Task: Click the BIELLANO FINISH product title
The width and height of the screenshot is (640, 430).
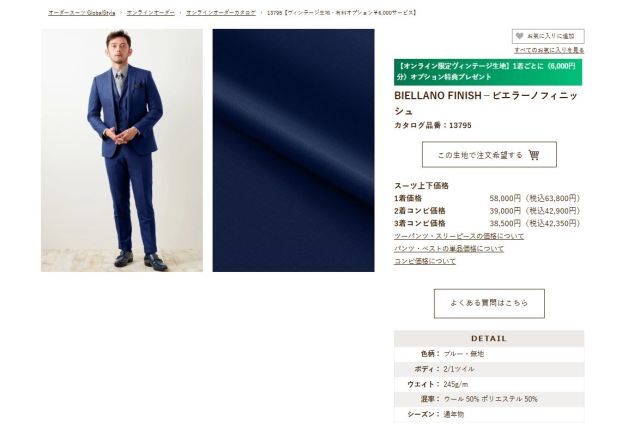Action: point(486,103)
